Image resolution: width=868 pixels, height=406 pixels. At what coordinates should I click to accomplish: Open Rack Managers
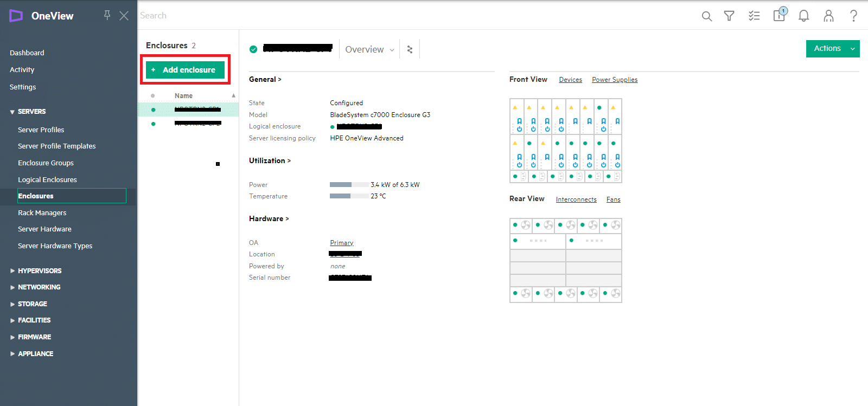click(x=42, y=213)
